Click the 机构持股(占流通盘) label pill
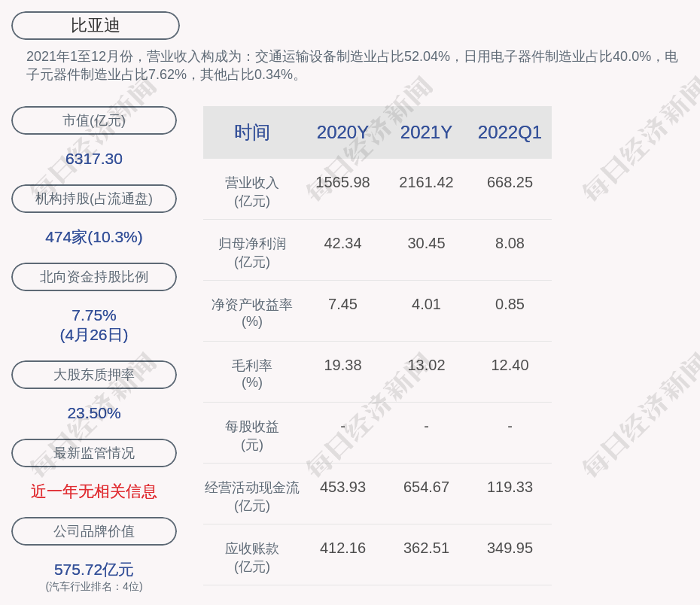This screenshot has height=605, width=700. point(94,199)
